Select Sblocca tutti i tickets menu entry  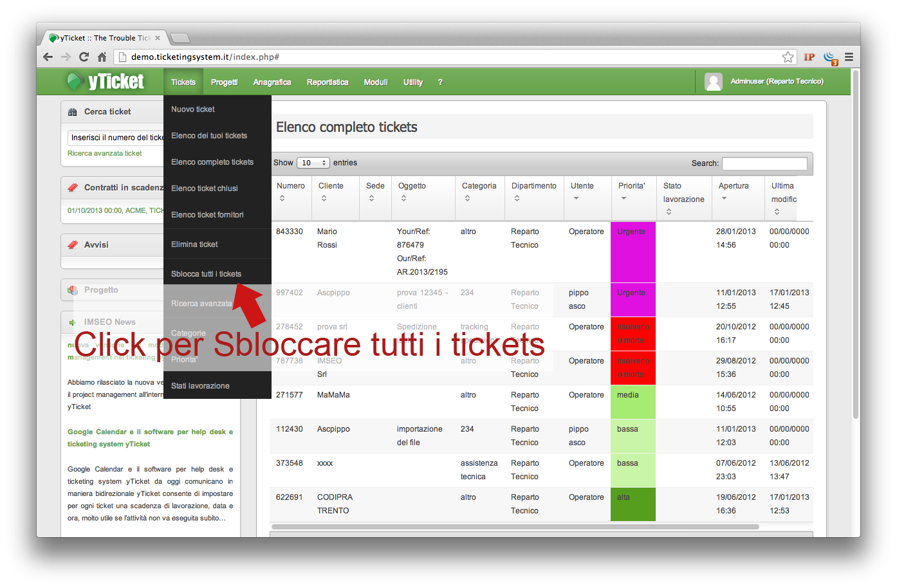point(206,274)
